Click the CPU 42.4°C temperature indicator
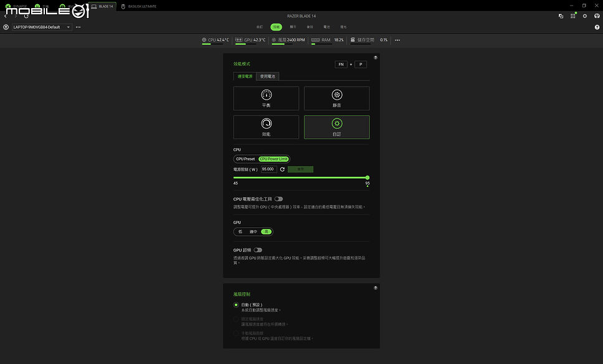603x364 pixels. [216, 40]
